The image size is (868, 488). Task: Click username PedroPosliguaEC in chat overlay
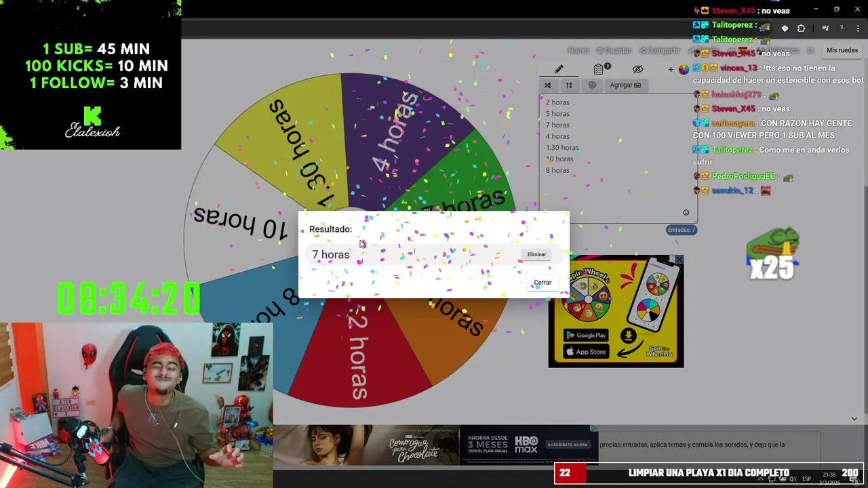(x=743, y=176)
